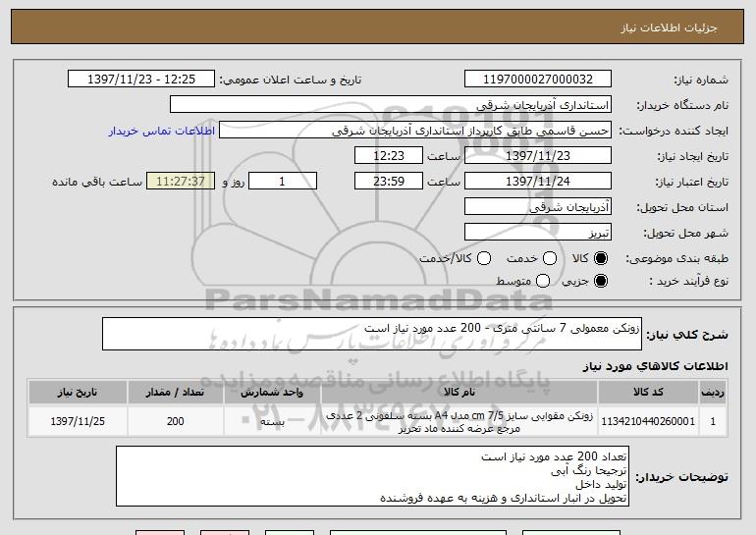Click the جزئیات اطلاعات نیاز header title
The height and width of the screenshot is (535, 756).
(669, 27)
